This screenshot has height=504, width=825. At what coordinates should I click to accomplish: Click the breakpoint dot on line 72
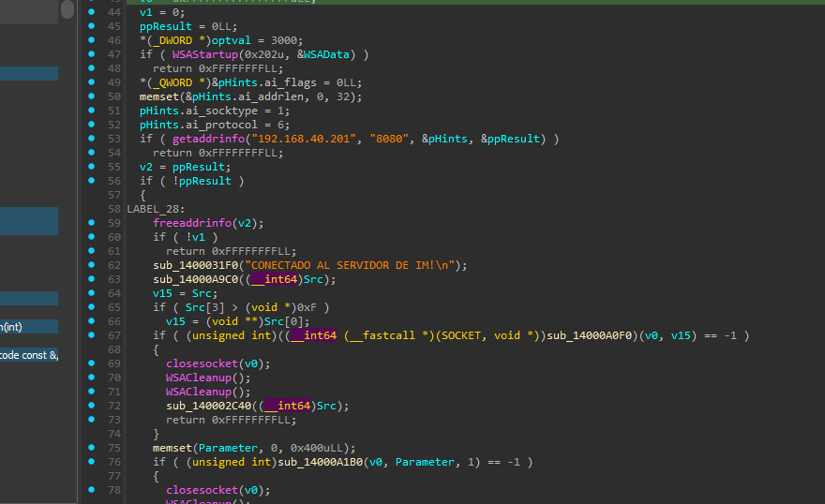pos(92,406)
